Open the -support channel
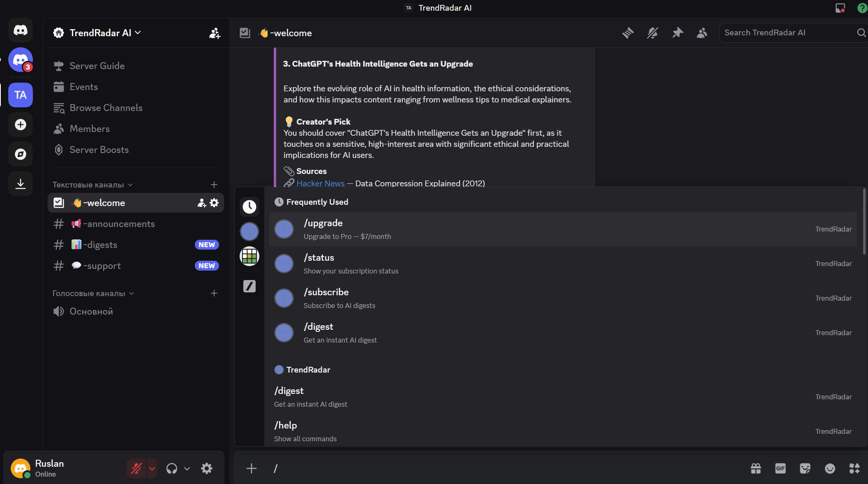 (136, 266)
